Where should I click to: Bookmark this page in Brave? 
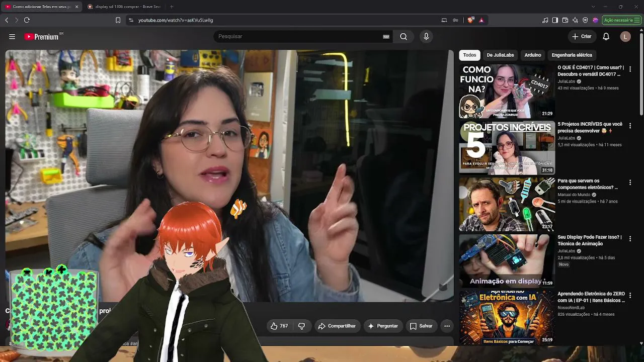[x=118, y=20]
